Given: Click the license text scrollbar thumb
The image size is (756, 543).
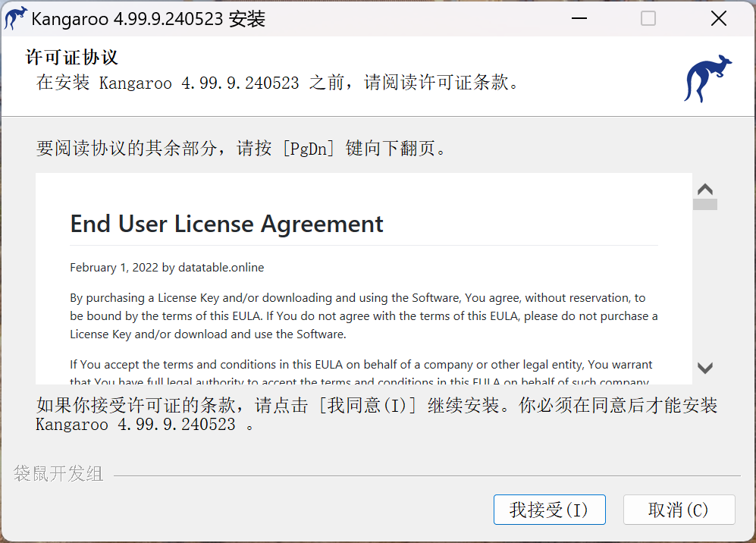Looking at the screenshot, I should [x=705, y=205].
